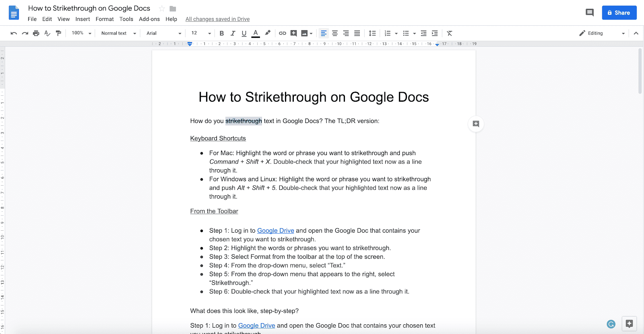Open the insert image dropdown arrow

pyautogui.click(x=311, y=34)
